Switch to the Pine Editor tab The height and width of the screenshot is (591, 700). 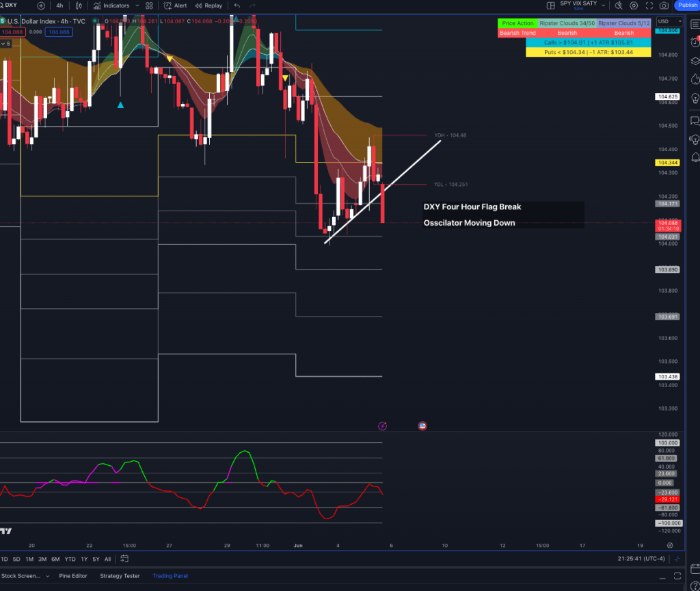[73, 576]
